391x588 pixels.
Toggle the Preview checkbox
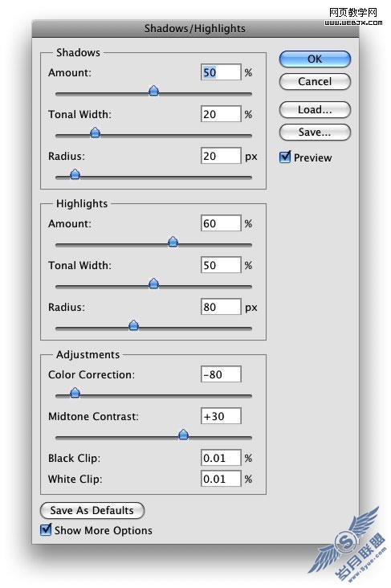coord(285,157)
